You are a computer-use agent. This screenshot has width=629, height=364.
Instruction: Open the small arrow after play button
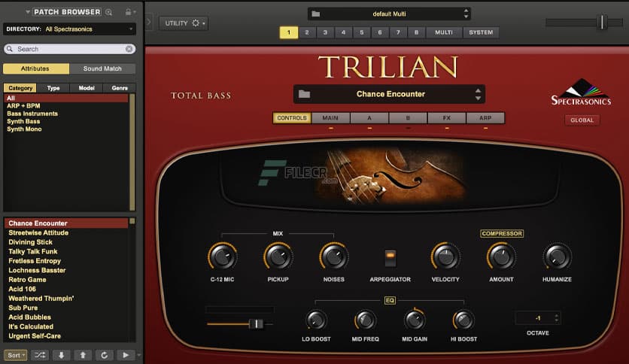point(138,355)
